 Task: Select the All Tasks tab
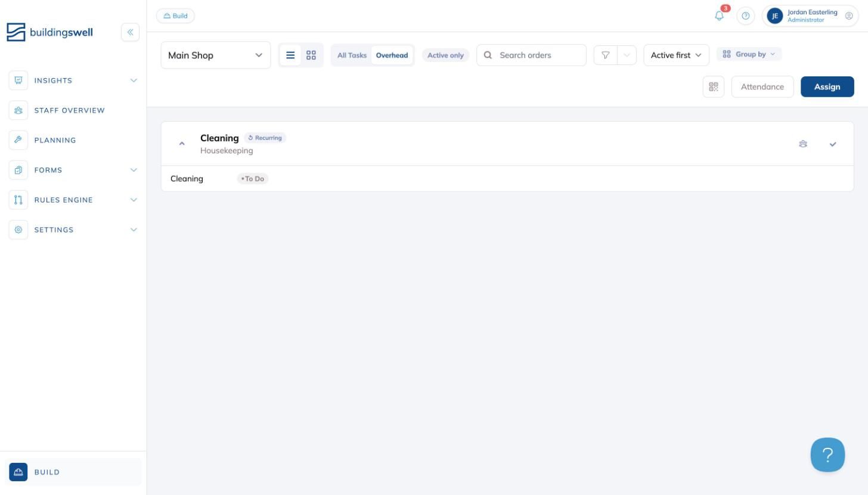352,55
